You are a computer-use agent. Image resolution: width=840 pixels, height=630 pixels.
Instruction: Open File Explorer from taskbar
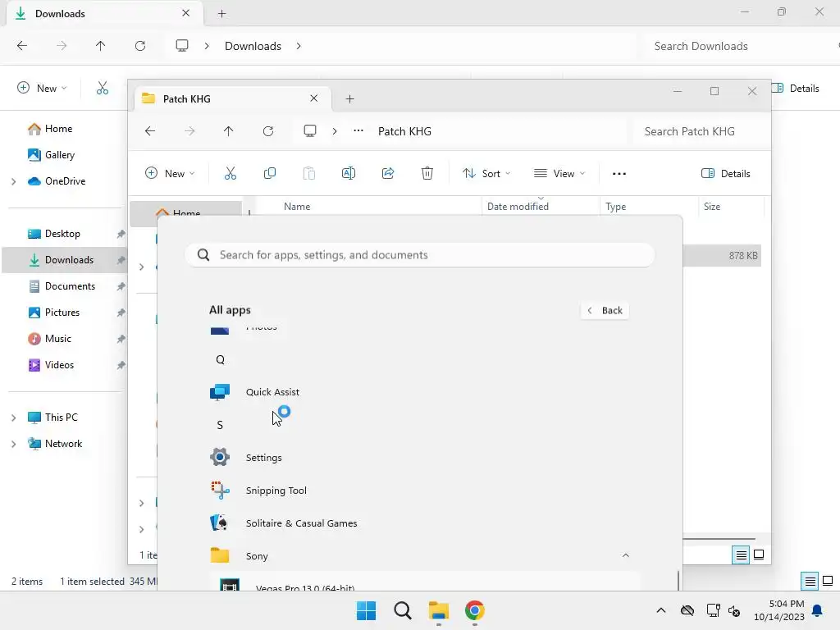[439, 610]
